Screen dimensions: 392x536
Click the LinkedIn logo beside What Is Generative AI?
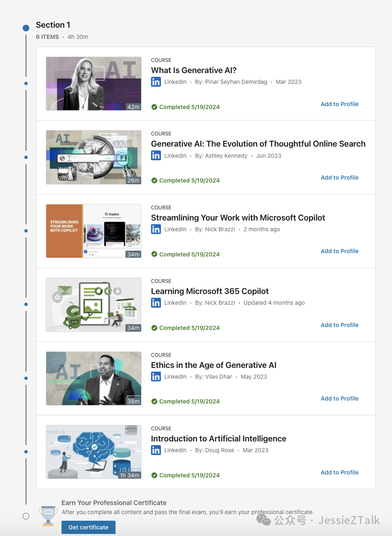156,82
